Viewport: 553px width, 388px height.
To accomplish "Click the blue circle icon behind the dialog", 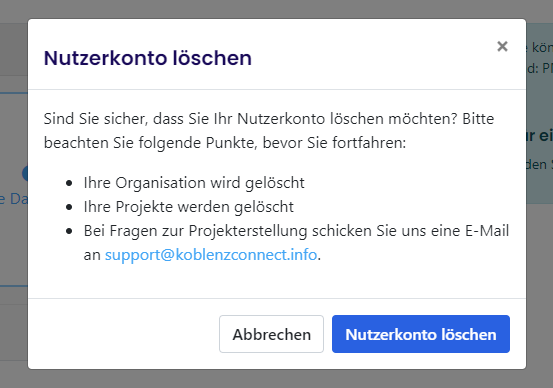I will 25,174.
